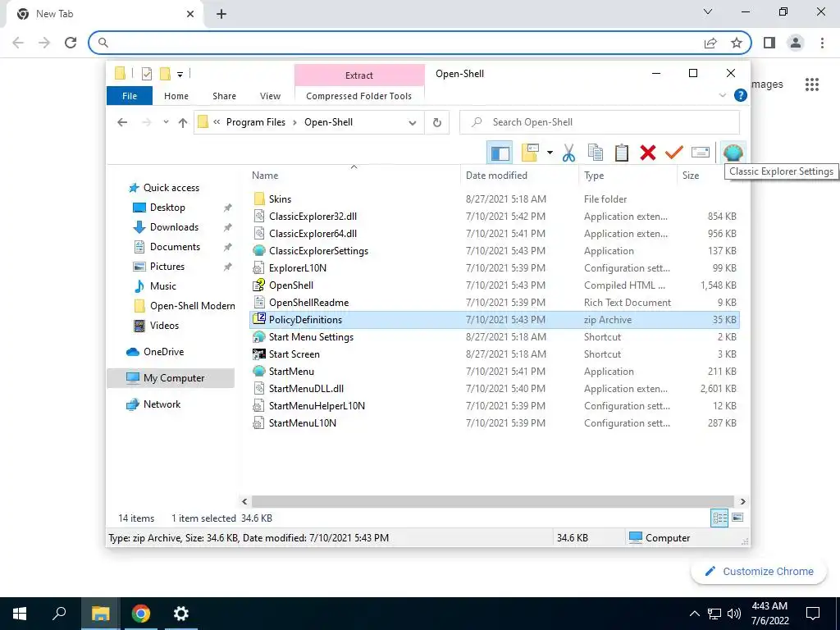The height and width of the screenshot is (630, 840).
Task: Switch to the View ribbon tab
Action: (270, 96)
